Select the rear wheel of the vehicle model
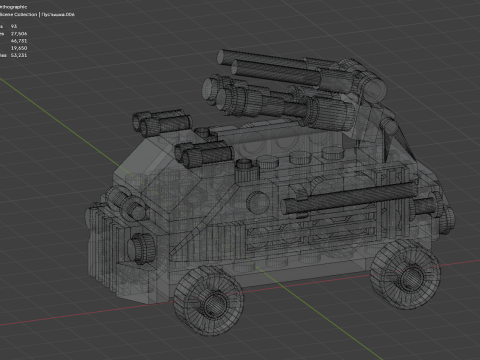Image resolution: width=480 pixels, height=360 pixels. point(405,274)
